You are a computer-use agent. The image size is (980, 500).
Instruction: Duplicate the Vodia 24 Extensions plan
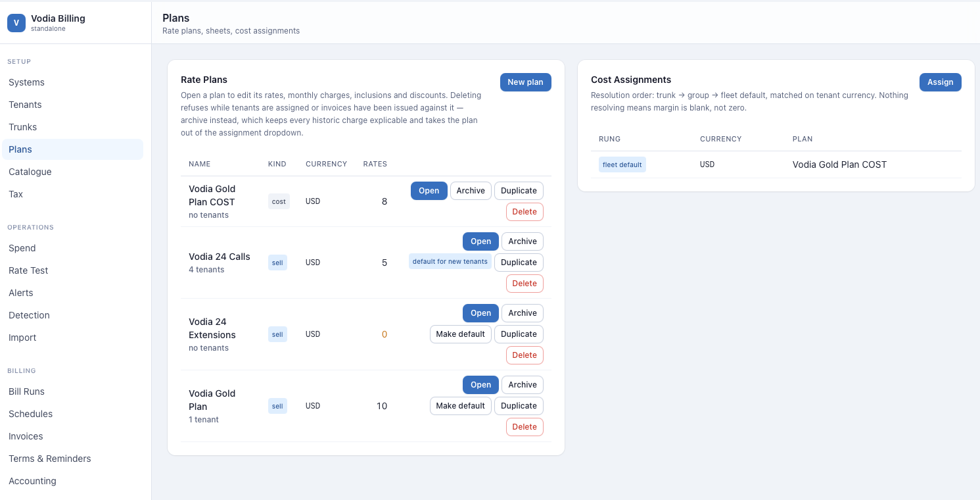click(x=519, y=334)
